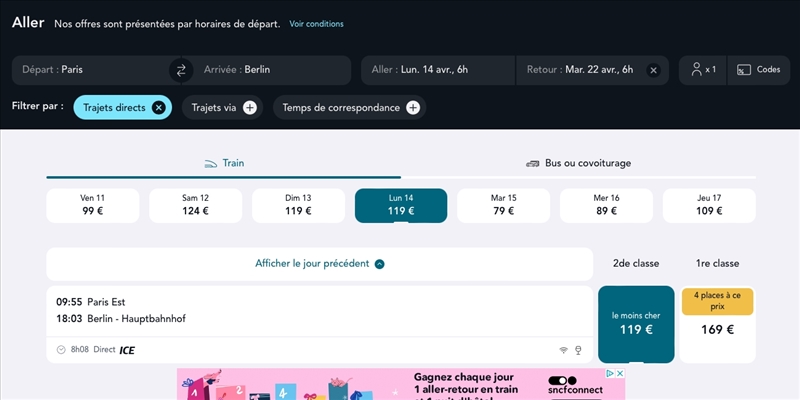Select Ven 11 at 99 €
Screen dimensions: 800x400
[93, 206]
